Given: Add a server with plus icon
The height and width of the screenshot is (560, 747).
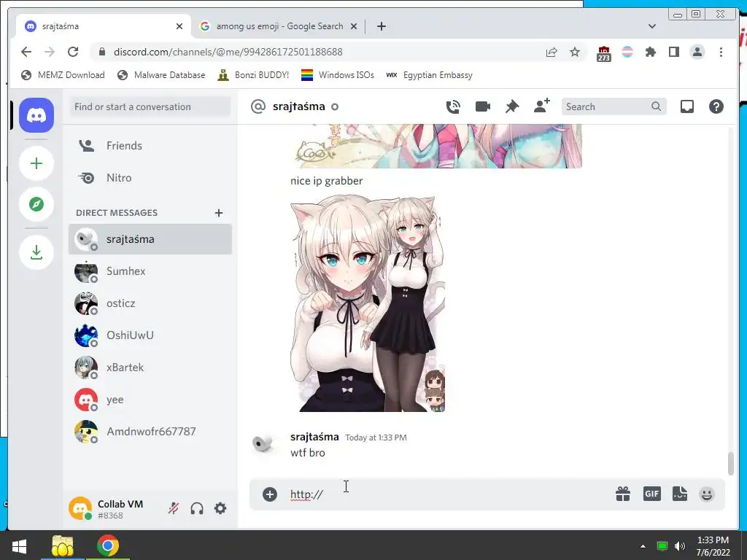Looking at the screenshot, I should coord(36,163).
